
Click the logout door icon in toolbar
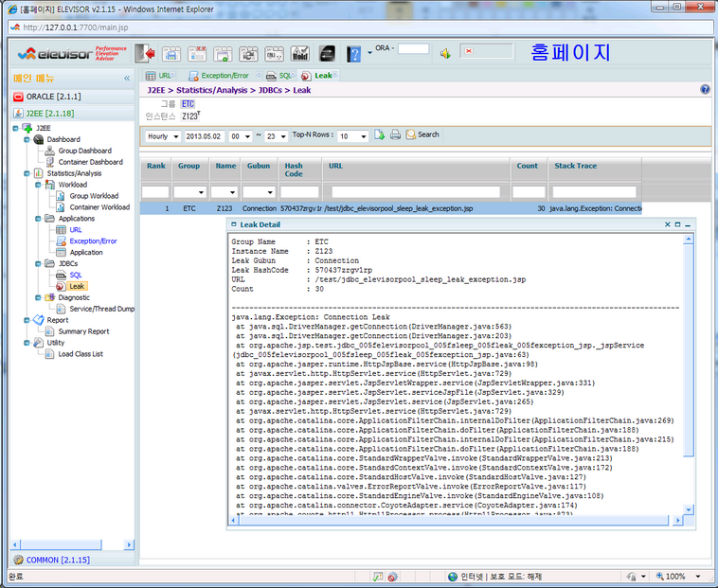pos(145,54)
